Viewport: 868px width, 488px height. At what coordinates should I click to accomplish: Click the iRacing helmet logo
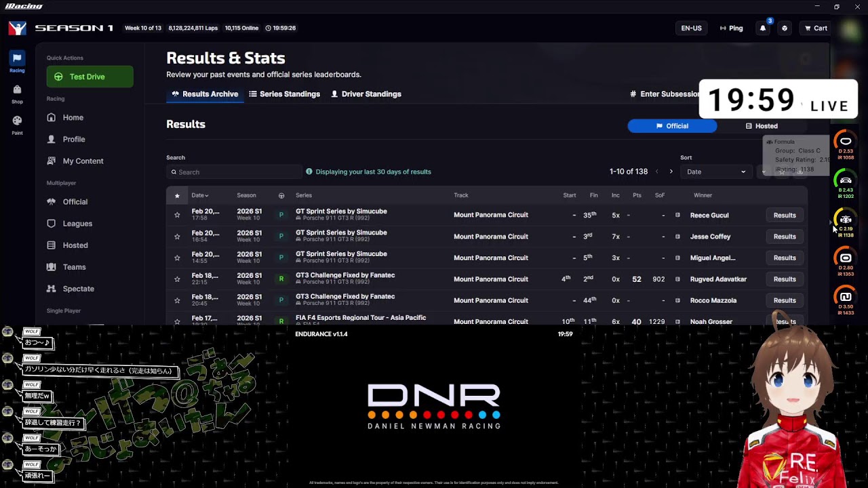click(18, 28)
